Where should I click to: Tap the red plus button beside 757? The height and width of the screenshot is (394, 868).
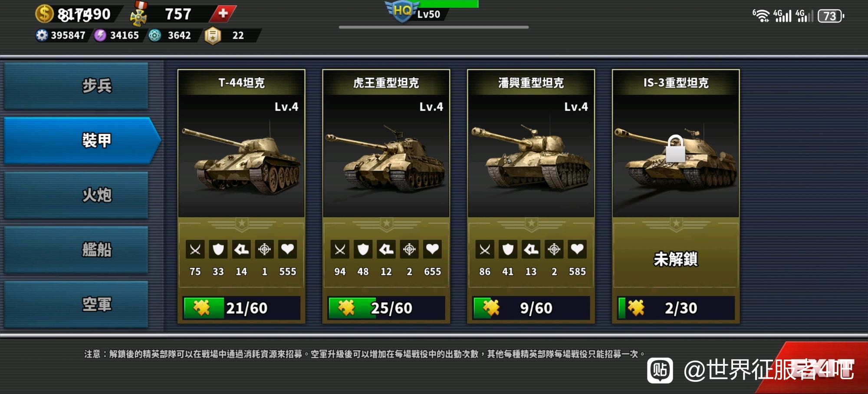223,13
